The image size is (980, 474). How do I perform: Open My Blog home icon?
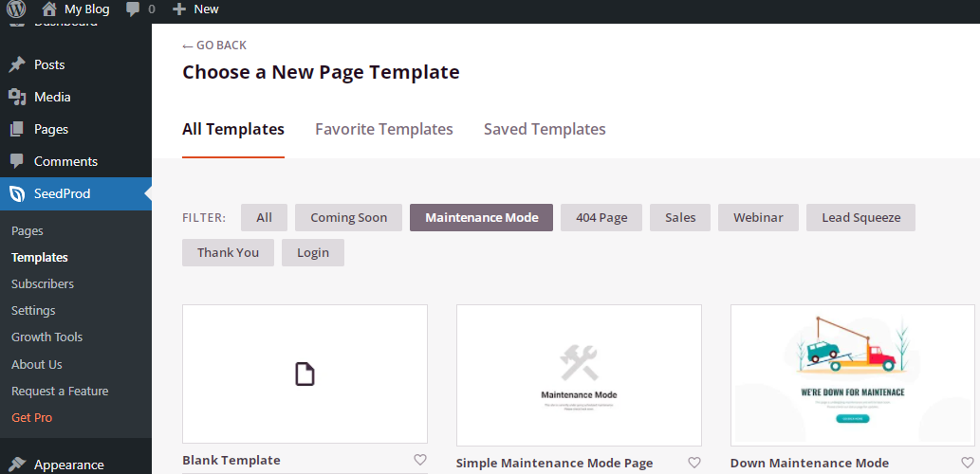point(49,9)
